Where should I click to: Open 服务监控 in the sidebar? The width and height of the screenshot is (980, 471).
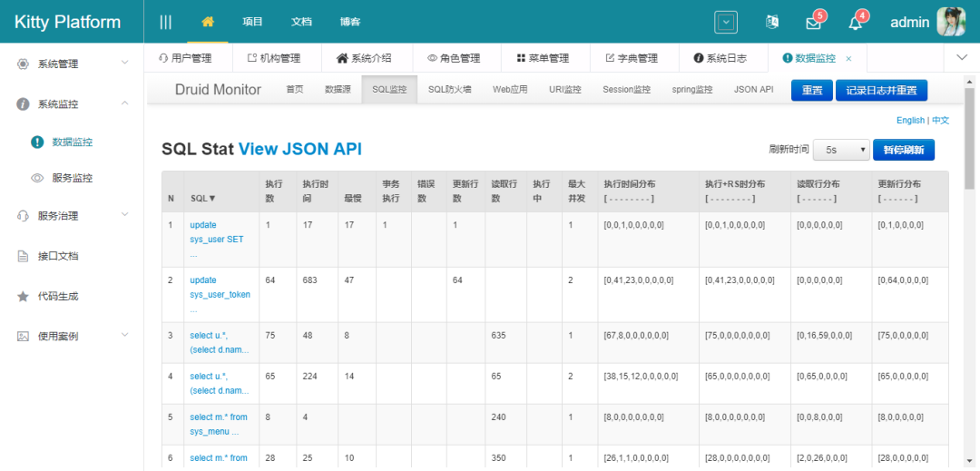click(72, 178)
